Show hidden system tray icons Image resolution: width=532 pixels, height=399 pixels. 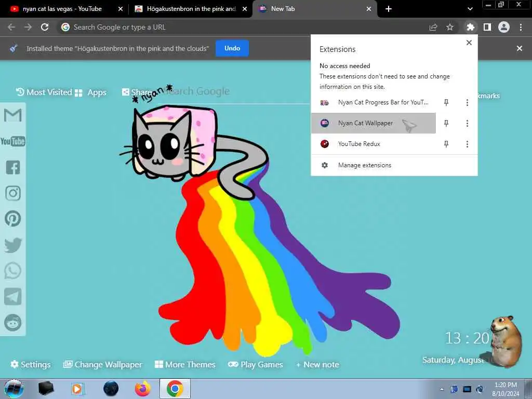point(442,389)
